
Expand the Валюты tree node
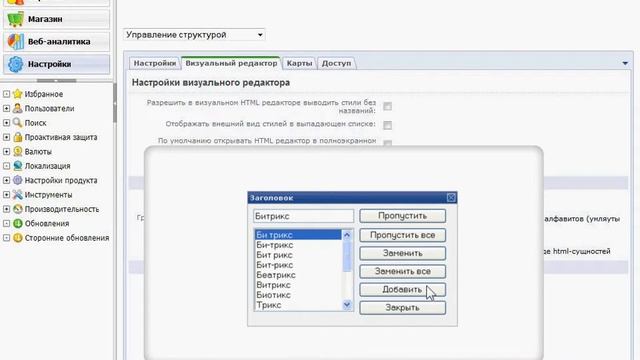6,151
